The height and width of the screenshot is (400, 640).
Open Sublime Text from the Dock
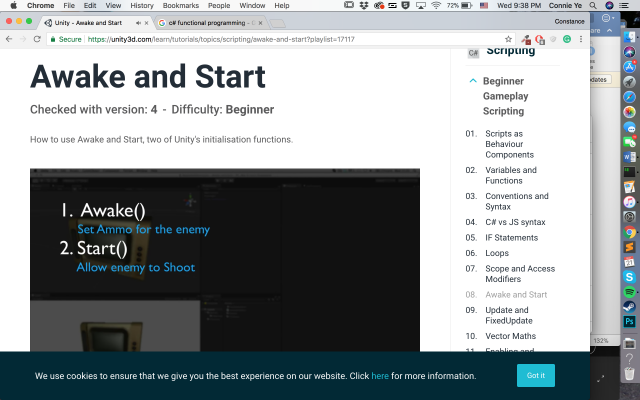pyautogui.click(x=629, y=247)
